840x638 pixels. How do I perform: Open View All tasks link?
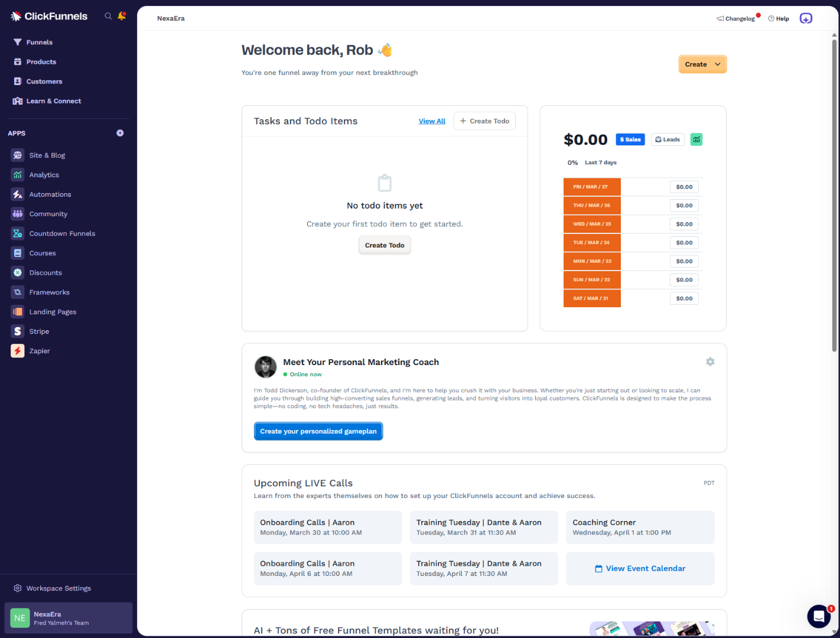tap(432, 121)
